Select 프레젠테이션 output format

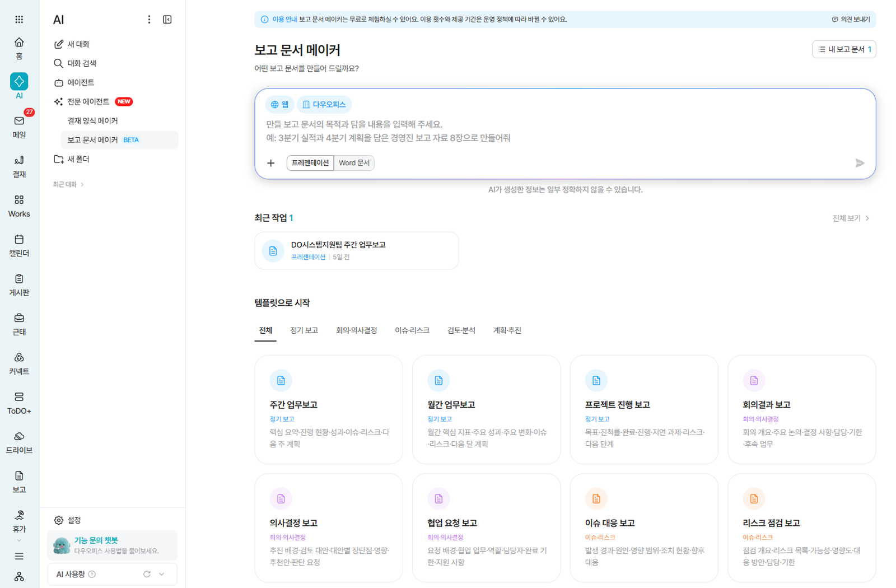[x=310, y=163]
